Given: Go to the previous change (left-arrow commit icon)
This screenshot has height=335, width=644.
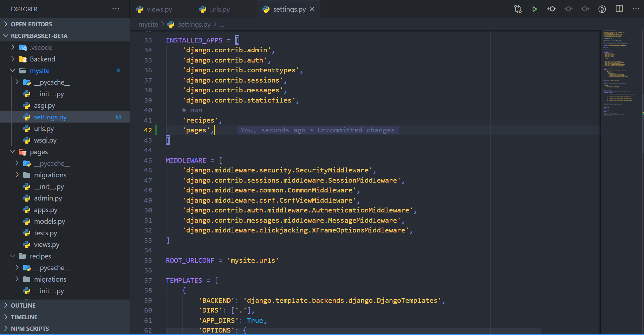Looking at the screenshot, I should point(552,9).
